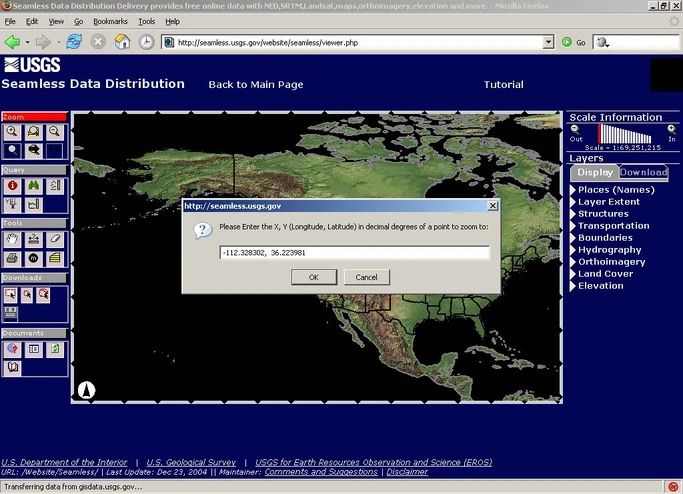
Task: Click the longitude latitude text field
Action: 355,253
